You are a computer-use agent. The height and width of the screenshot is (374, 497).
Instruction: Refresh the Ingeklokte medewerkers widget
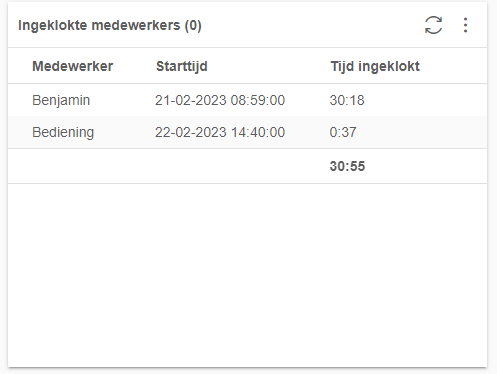(433, 25)
